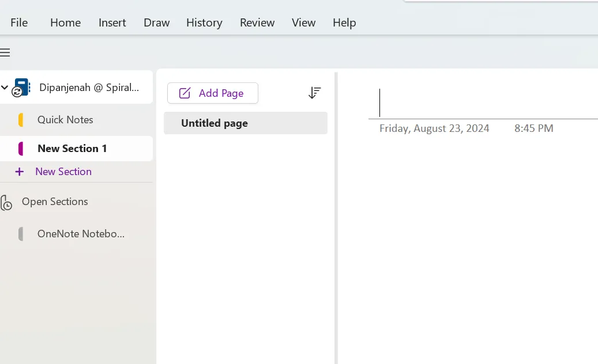Select the gray OneNote Notebook section icon
Image resolution: width=598 pixels, height=364 pixels.
coord(21,234)
